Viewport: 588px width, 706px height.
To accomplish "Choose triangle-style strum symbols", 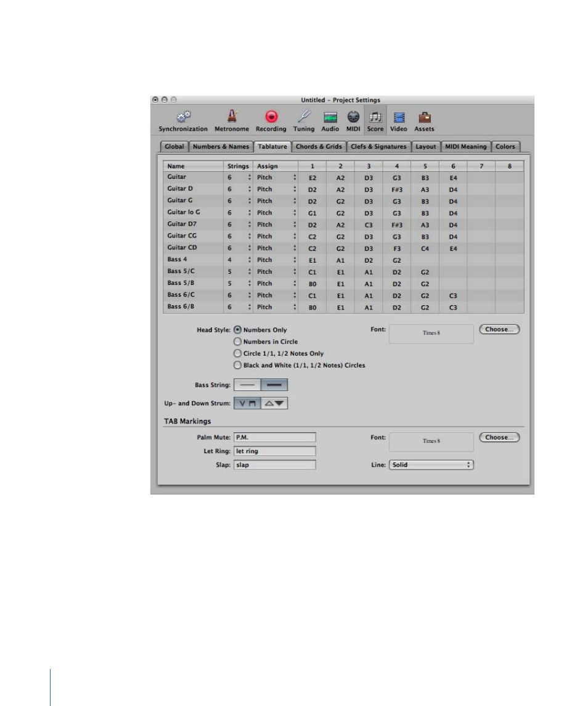I will (274, 403).
